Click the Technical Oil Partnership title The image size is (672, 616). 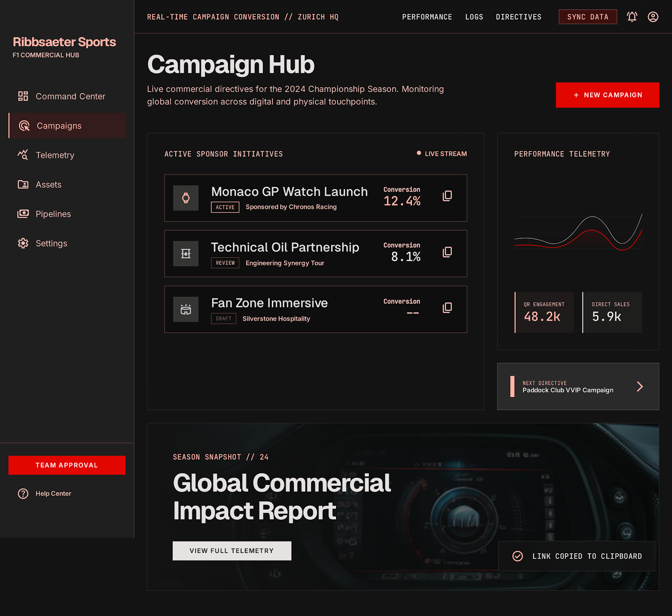pos(285,247)
